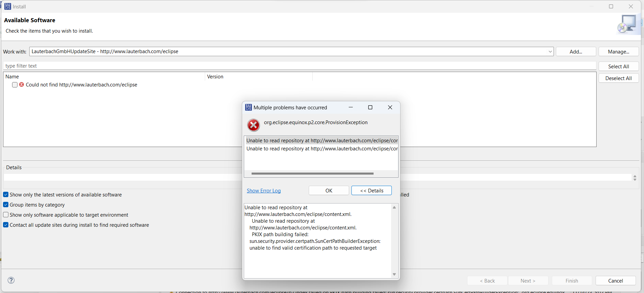Click 'org.eclipse.equinox.p2.core.ProvisionException' message text
The width and height of the screenshot is (644, 293).
pos(316,122)
